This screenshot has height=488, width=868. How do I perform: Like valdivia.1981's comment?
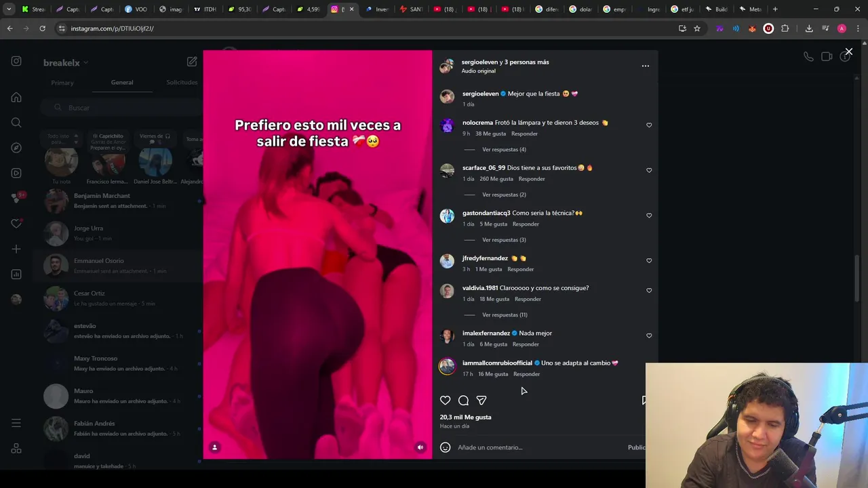point(649,291)
